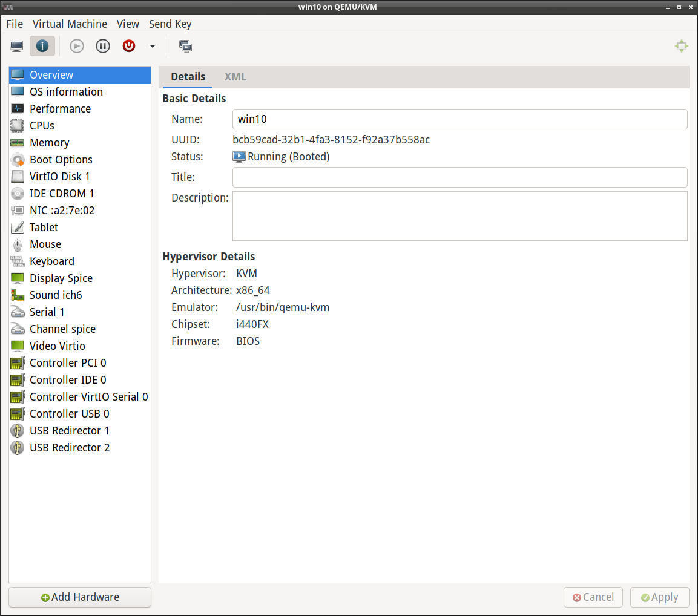Image resolution: width=698 pixels, height=616 pixels.
Task: Click the fullscreen icon at toolbar right
Action: click(x=681, y=46)
